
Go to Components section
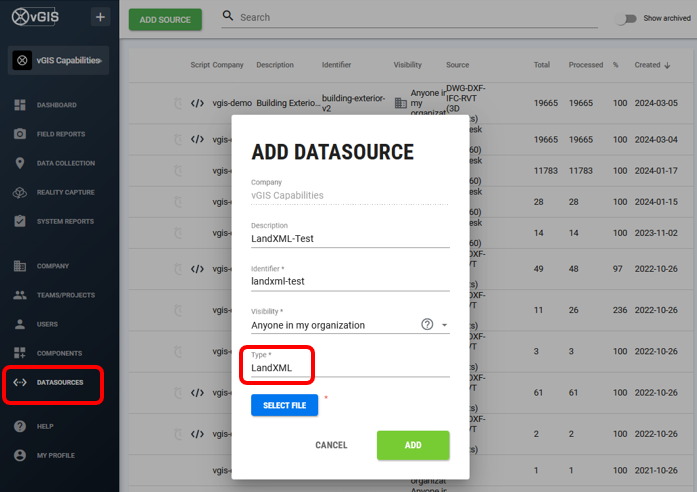pos(60,353)
